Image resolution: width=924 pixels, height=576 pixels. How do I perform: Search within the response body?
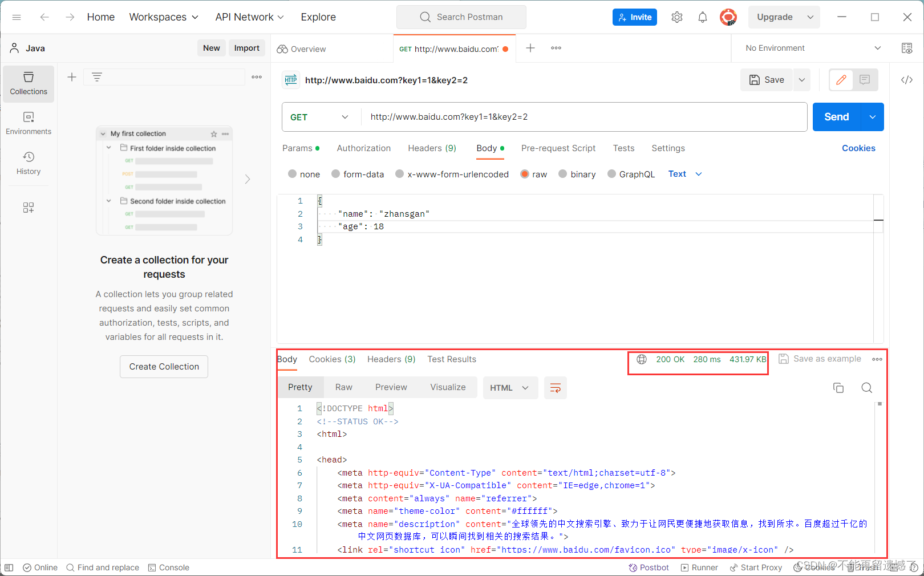[867, 388]
